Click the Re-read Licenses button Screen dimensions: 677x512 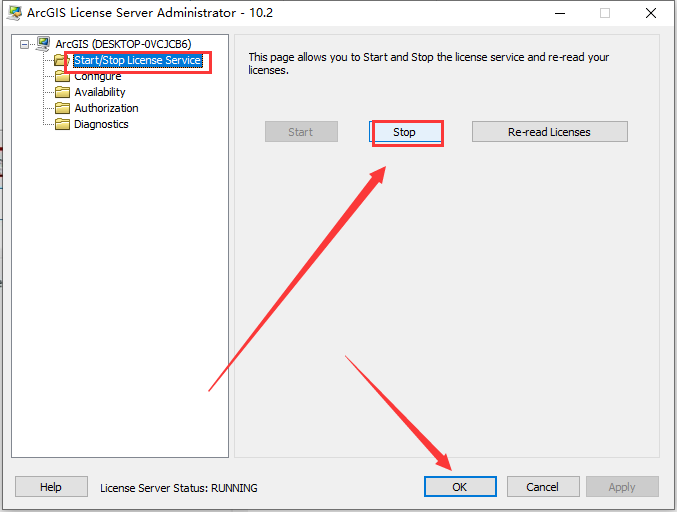pos(549,132)
